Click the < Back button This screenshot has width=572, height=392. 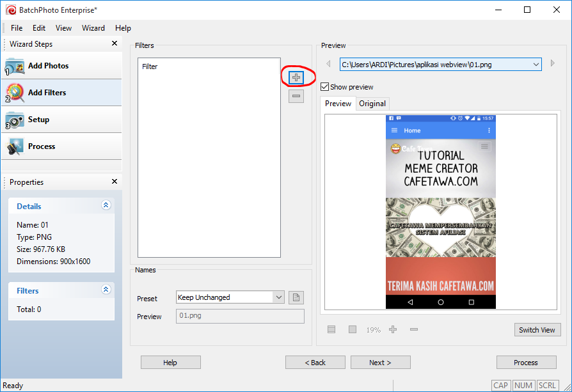(x=315, y=363)
